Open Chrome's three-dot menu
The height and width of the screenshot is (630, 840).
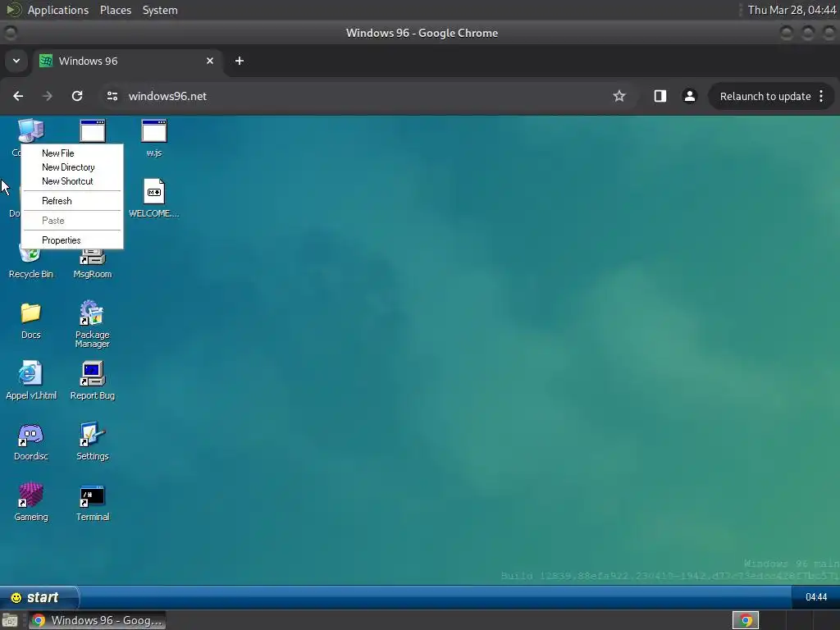(821, 97)
